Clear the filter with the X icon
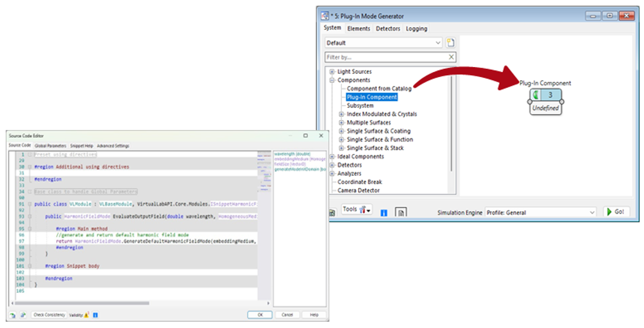 (451, 58)
